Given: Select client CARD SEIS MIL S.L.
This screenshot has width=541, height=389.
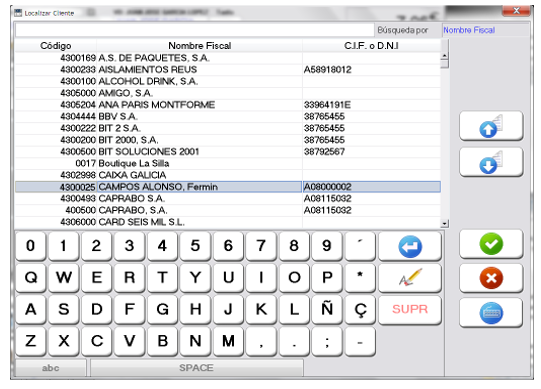Looking at the screenshot, I should tap(228, 222).
